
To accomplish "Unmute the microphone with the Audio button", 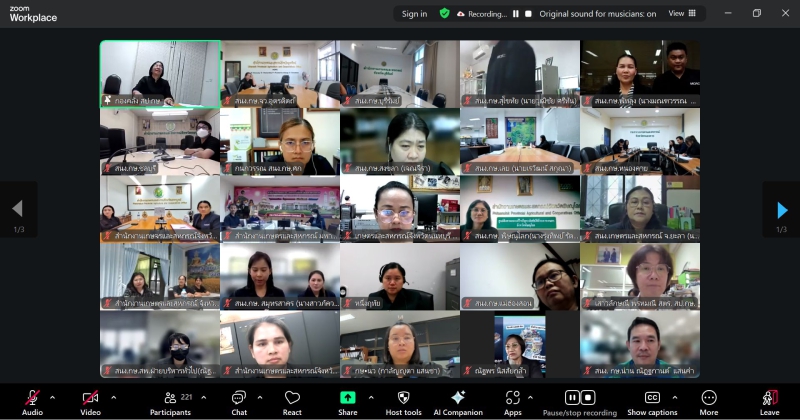I will coord(32,397).
